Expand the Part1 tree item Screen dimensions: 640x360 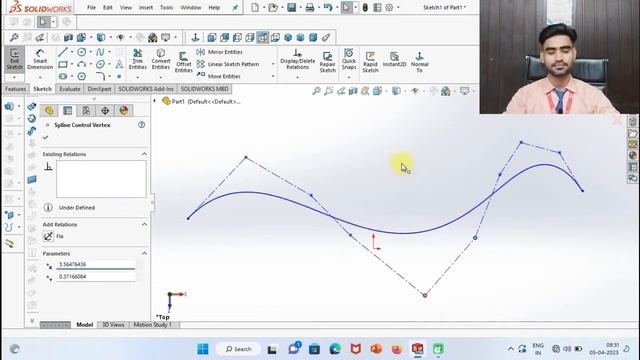pyautogui.click(x=155, y=101)
